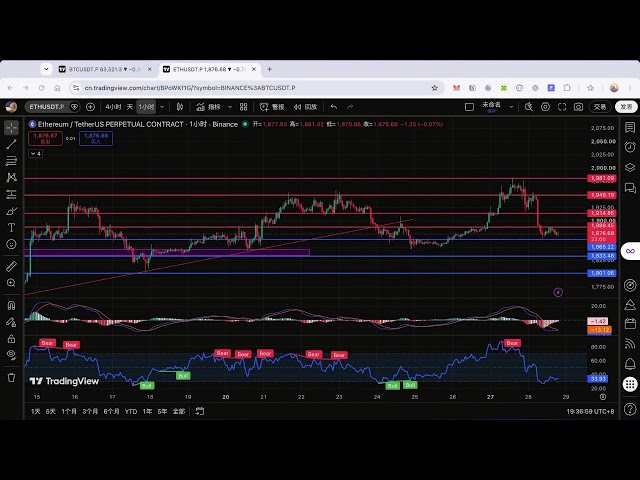This screenshot has width=640, height=480.
Task: Expand the time interval dropdown arrow
Action: click(162, 107)
